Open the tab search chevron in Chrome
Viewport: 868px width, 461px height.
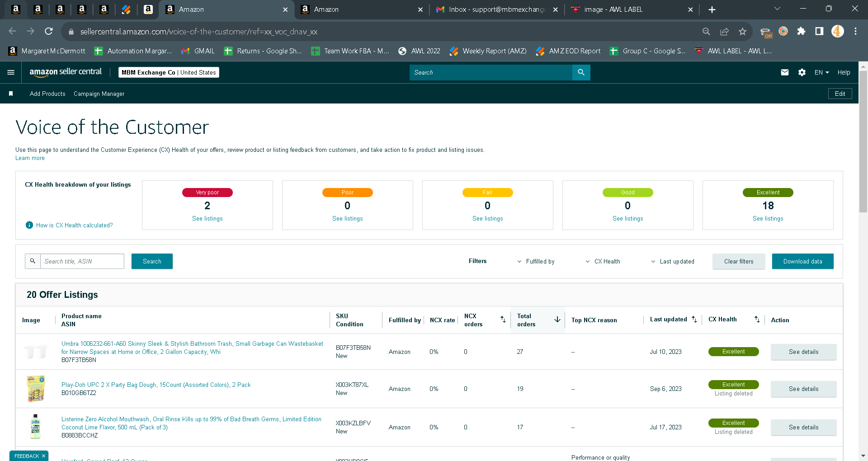(x=778, y=9)
